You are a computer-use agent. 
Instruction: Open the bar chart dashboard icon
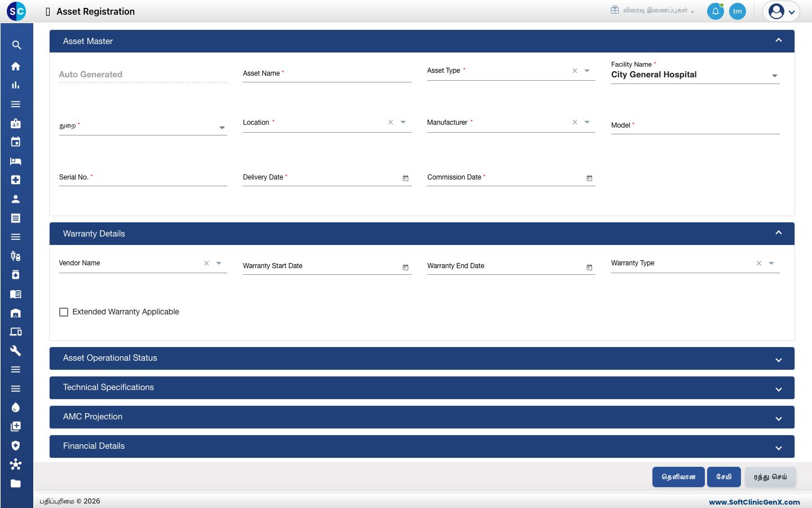(x=16, y=85)
